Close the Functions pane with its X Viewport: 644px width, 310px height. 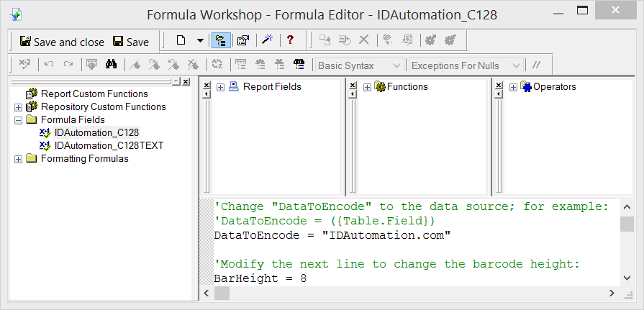click(x=352, y=86)
